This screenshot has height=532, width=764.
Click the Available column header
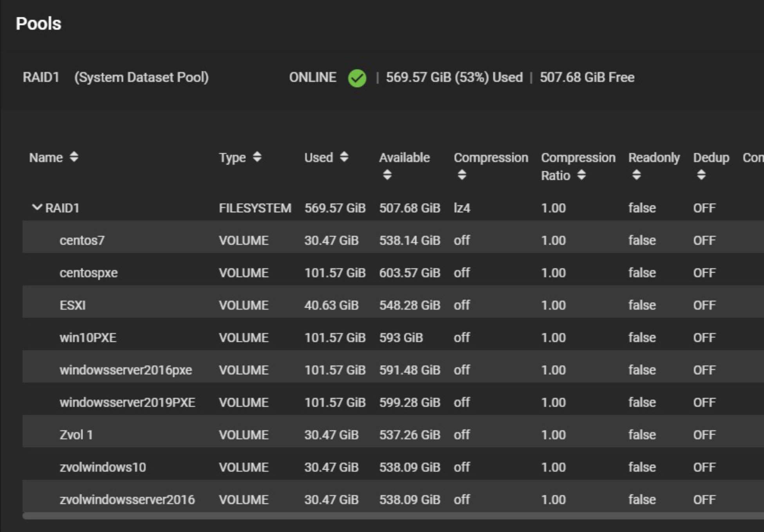click(x=405, y=157)
